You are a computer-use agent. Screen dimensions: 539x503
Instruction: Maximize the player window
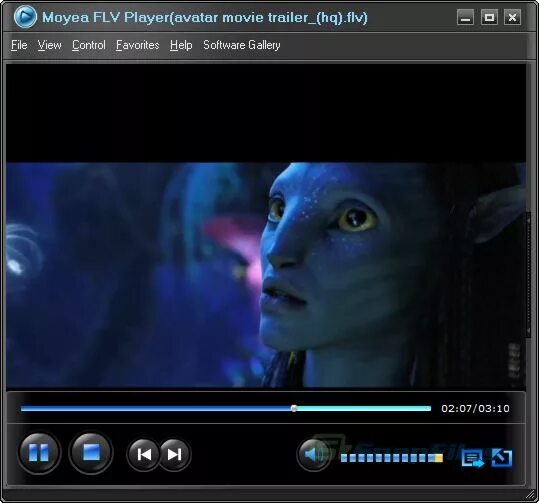[489, 17]
